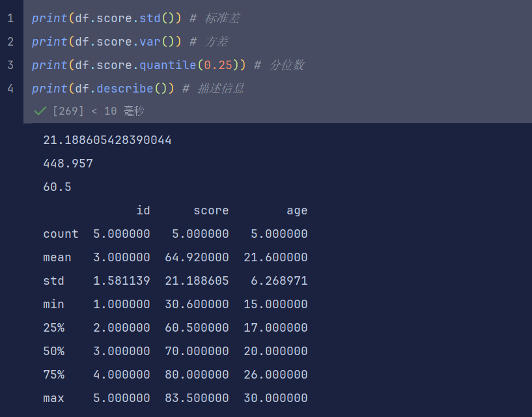Click line number 3 in the gutter
This screenshot has width=532, height=417.
(10, 65)
